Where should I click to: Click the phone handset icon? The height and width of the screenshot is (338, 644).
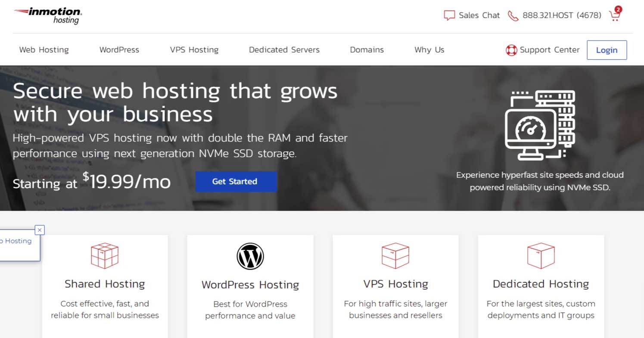pyautogui.click(x=513, y=16)
